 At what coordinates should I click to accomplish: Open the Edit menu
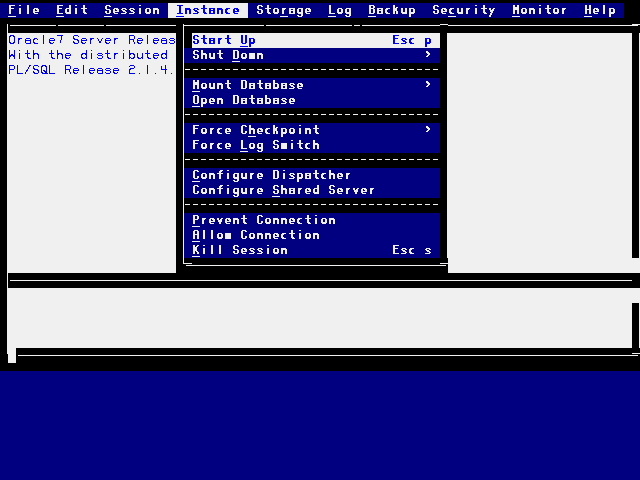tap(72, 10)
